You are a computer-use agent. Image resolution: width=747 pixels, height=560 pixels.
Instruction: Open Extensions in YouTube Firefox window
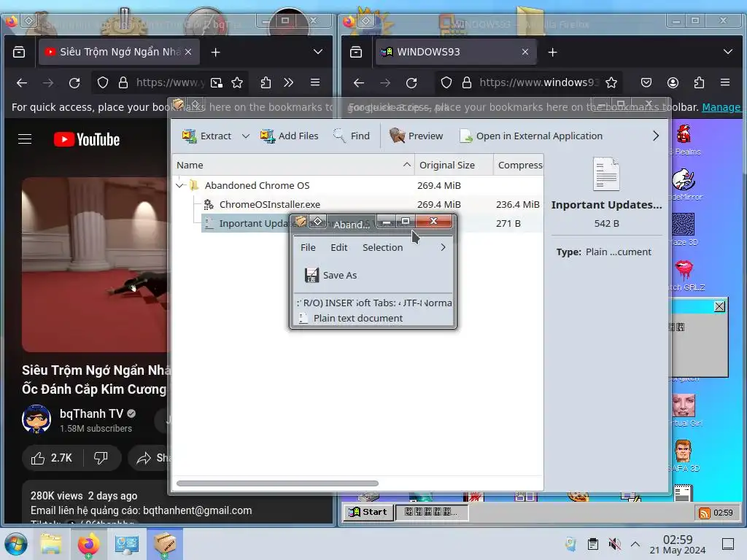coord(266,83)
